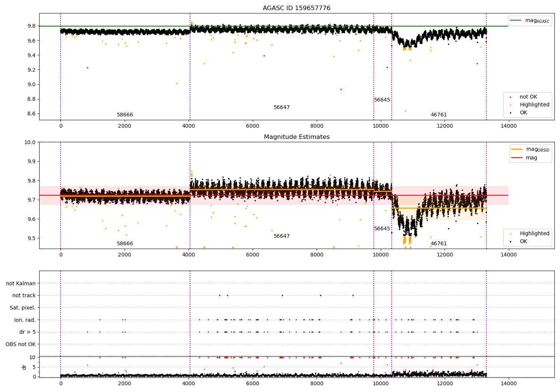560x392 pixels.
Task: Click x-axis tick 10000 under the bottom plot
Action: pos(381,384)
